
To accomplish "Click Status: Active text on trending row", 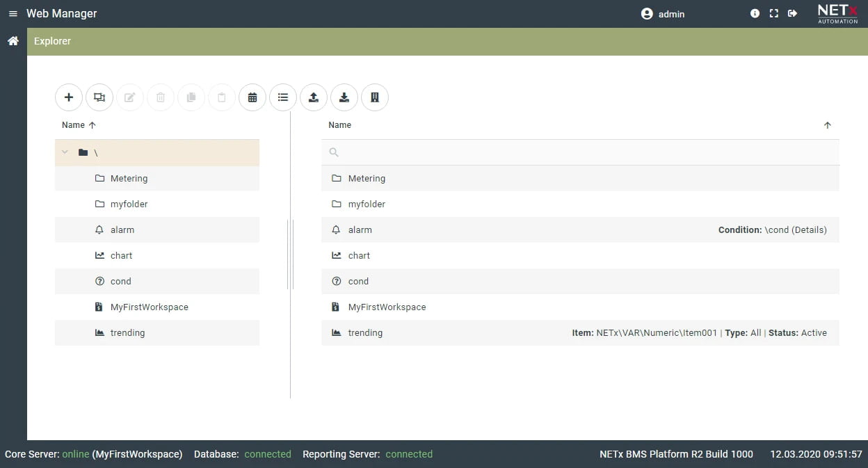I will [798, 332].
